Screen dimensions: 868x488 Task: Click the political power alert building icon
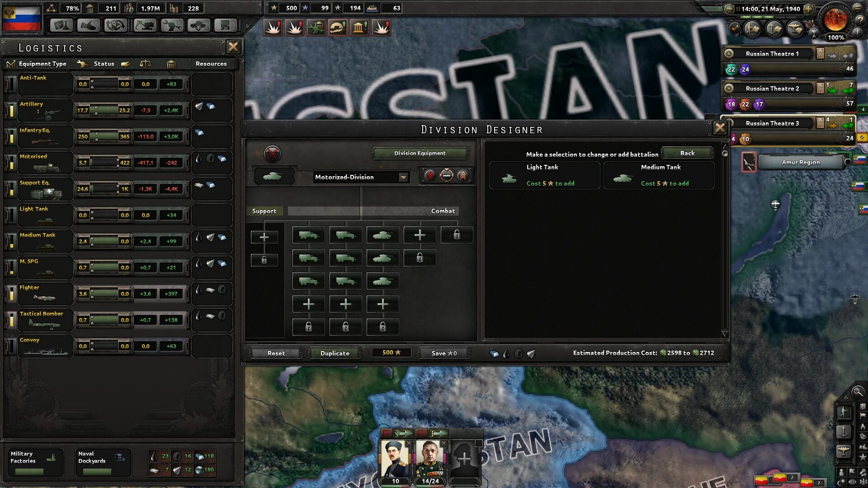click(x=359, y=28)
